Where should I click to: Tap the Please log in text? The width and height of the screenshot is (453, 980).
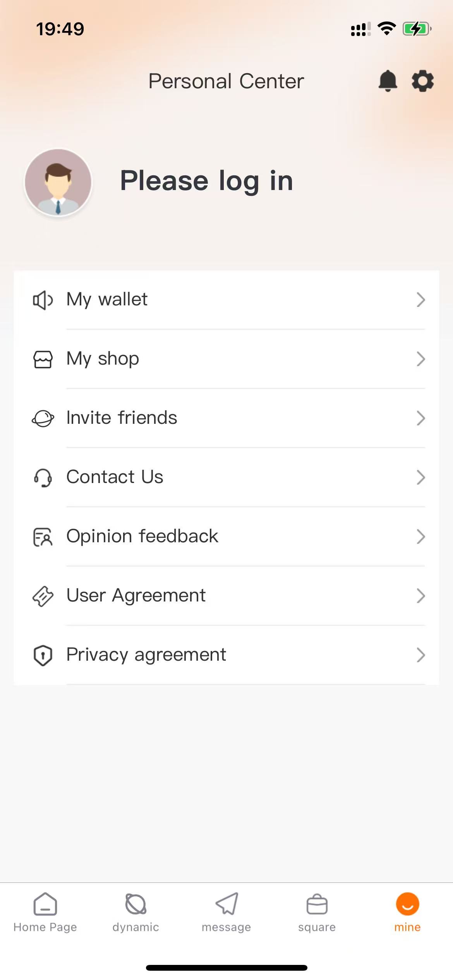pyautogui.click(x=206, y=181)
